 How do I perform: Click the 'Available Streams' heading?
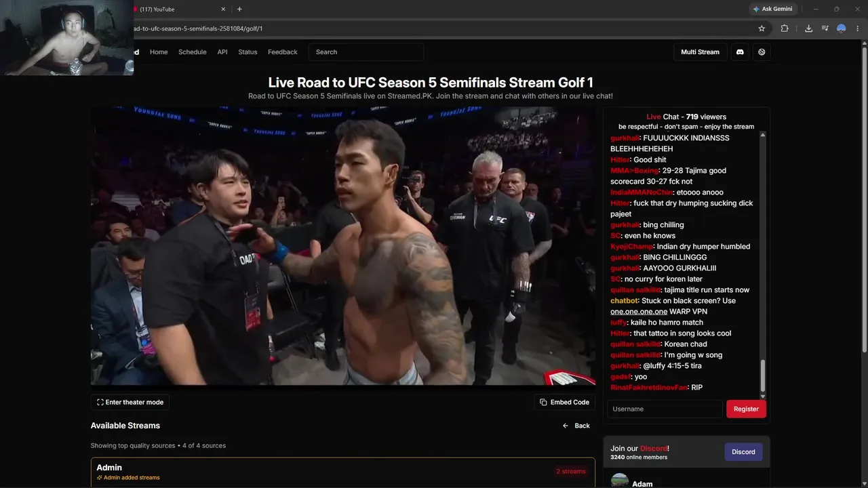[125, 426]
